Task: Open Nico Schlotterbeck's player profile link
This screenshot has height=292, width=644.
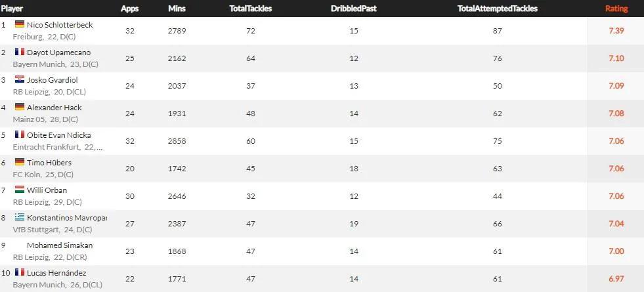Action: click(x=60, y=25)
